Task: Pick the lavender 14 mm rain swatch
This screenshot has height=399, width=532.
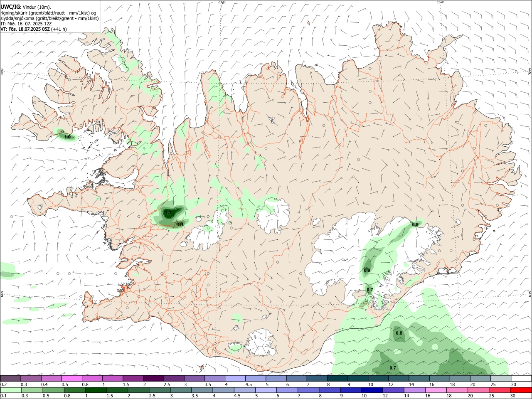Action: click(415, 390)
